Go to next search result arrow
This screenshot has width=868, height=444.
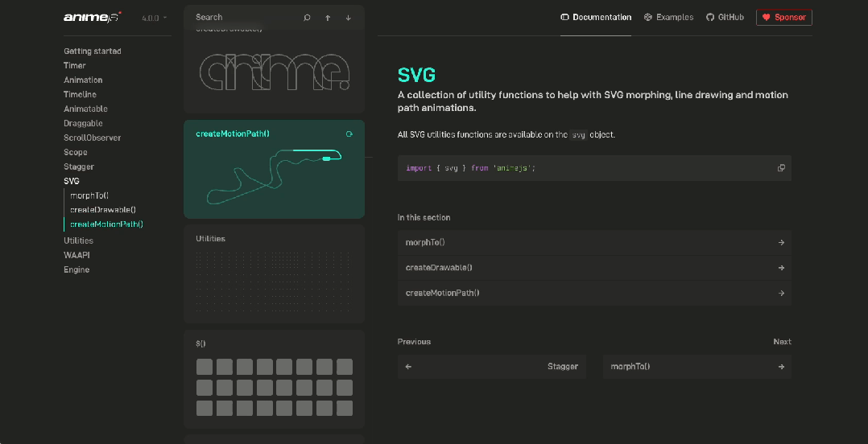[x=348, y=18]
